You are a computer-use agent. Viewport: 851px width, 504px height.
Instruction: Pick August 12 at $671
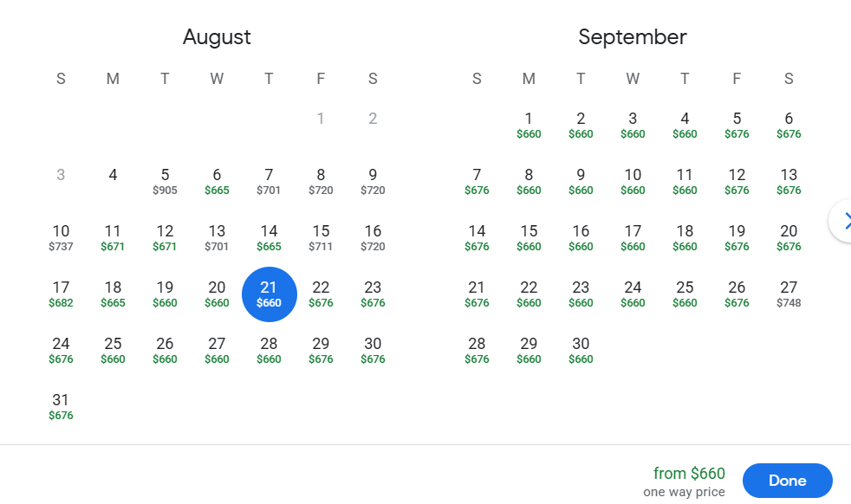[x=165, y=237]
